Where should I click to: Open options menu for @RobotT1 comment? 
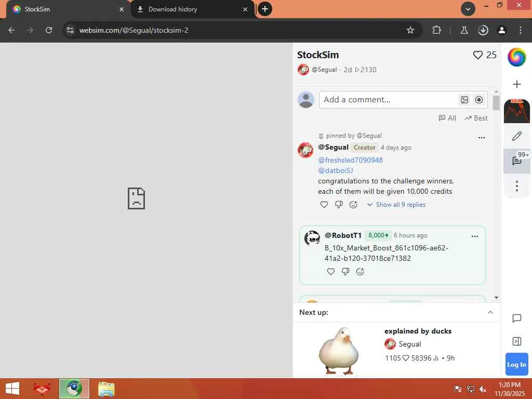[474, 236]
